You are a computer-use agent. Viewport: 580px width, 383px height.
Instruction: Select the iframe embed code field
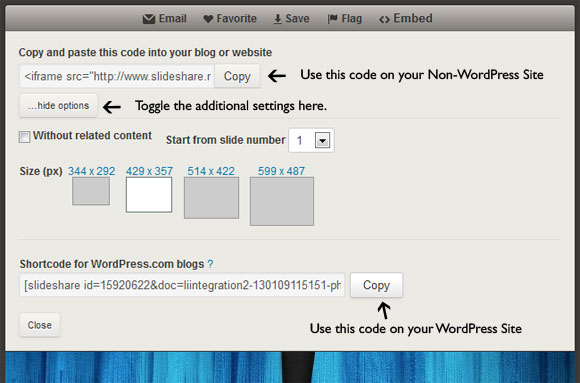(x=117, y=76)
